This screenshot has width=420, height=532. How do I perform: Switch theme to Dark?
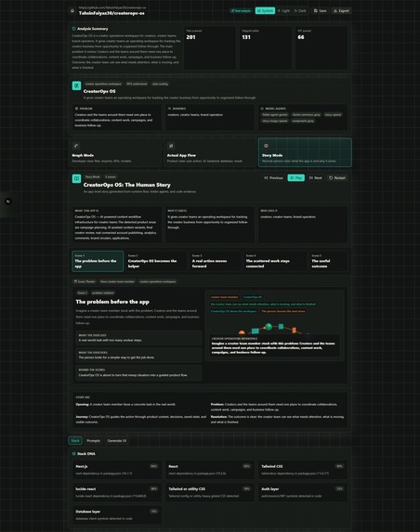300,11
